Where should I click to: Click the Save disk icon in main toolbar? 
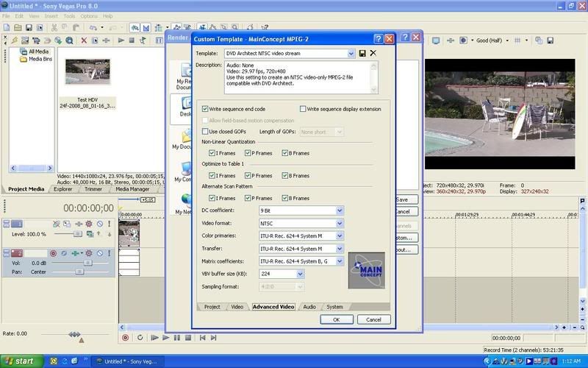[29, 27]
